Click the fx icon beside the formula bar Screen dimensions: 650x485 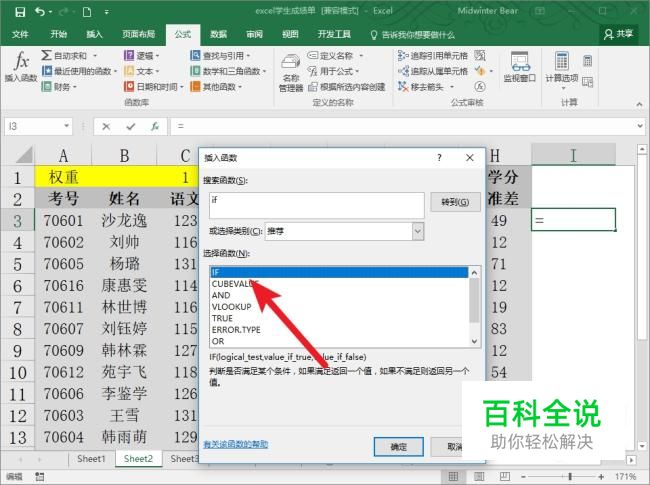pos(155,126)
